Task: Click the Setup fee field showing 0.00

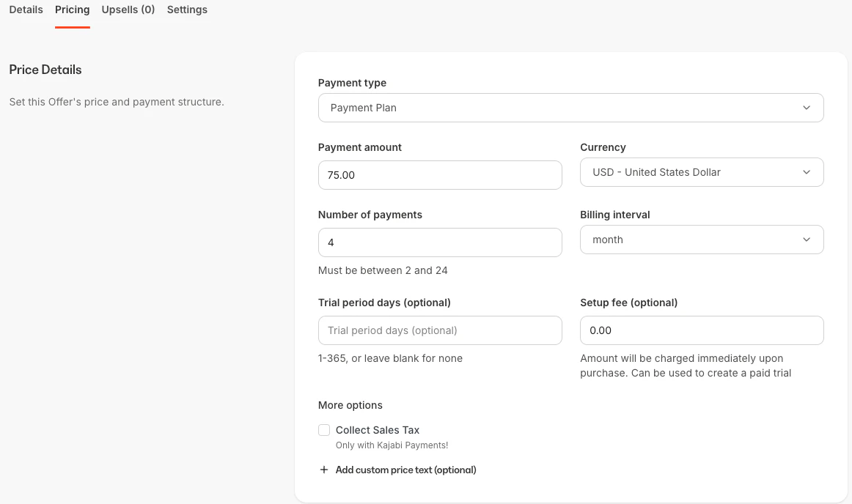Action: click(x=701, y=330)
